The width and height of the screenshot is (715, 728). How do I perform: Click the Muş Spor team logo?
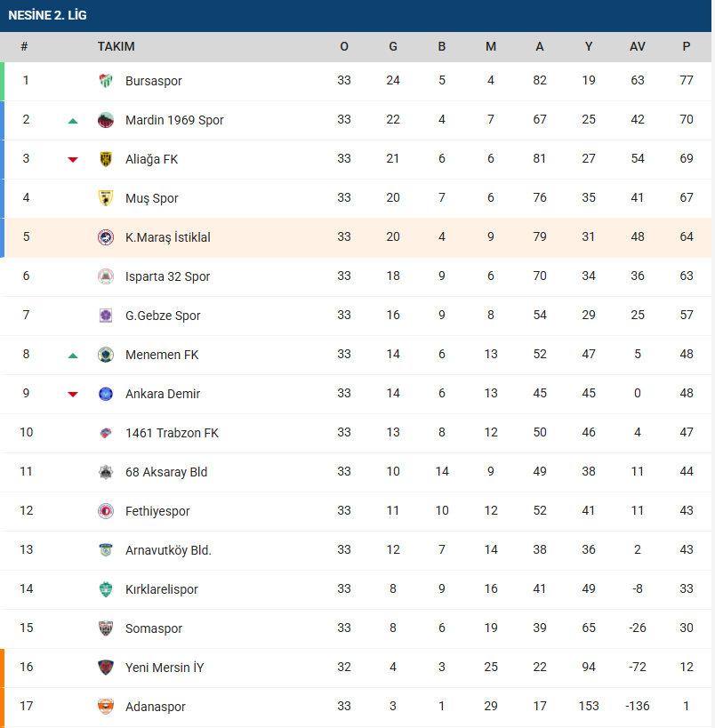pyautogui.click(x=106, y=198)
